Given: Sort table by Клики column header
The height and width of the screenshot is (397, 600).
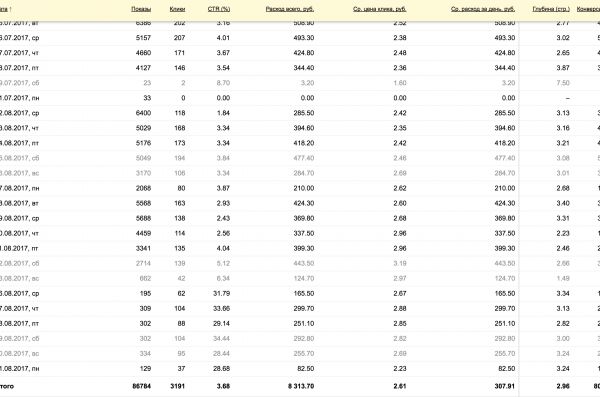Looking at the screenshot, I should 177,9.
